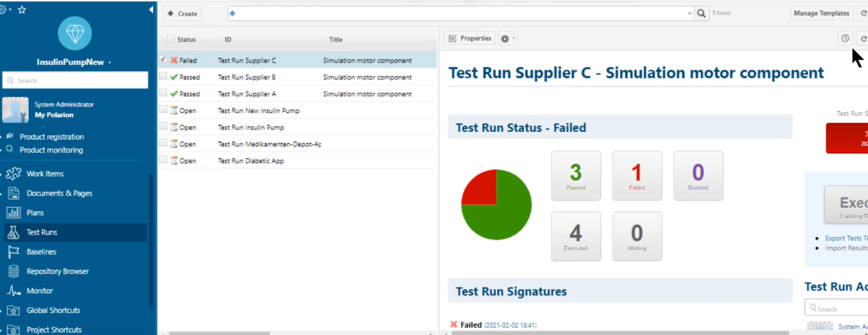Check the Test Run Supplier B checkbox
Image resolution: width=868 pixels, height=335 pixels.
[x=163, y=77]
